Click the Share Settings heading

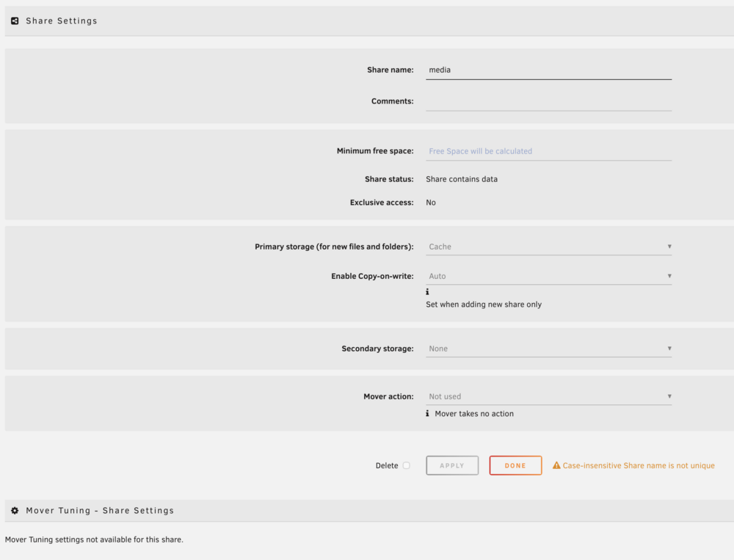62,21
